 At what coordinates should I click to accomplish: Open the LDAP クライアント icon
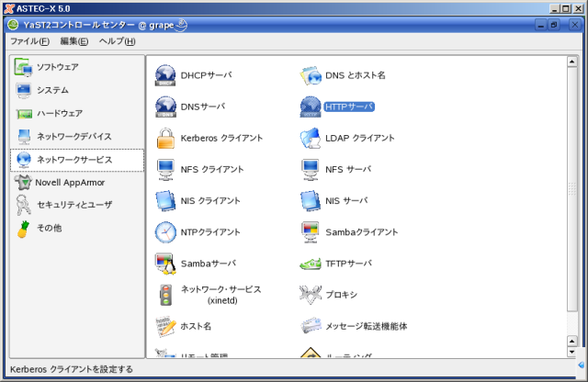(310, 139)
